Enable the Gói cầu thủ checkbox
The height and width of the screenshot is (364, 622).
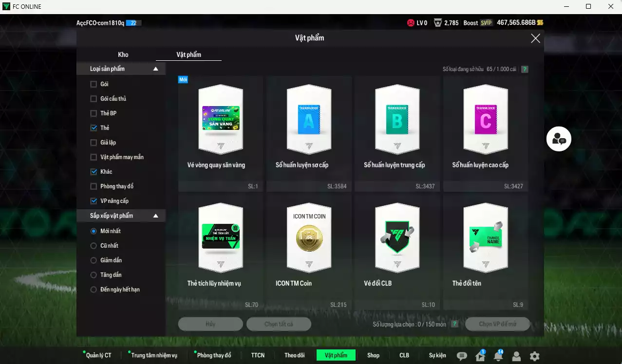coord(94,99)
